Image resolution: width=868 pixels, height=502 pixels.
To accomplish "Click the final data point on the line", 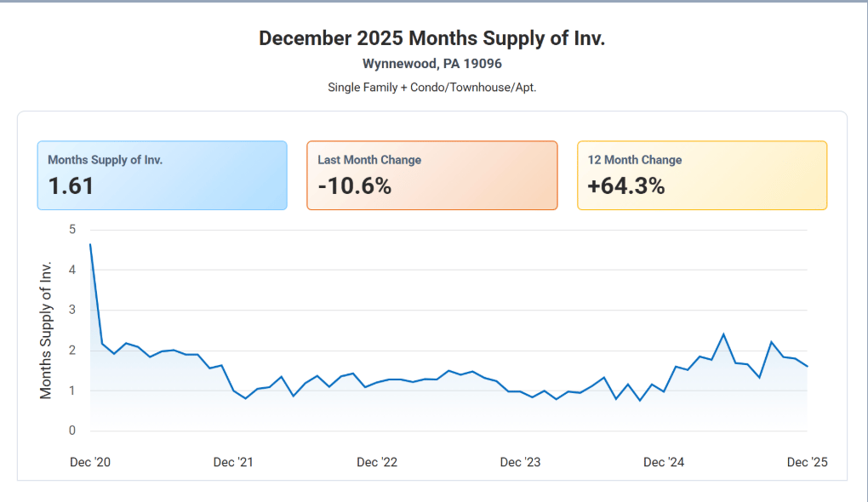I will pos(807,366).
